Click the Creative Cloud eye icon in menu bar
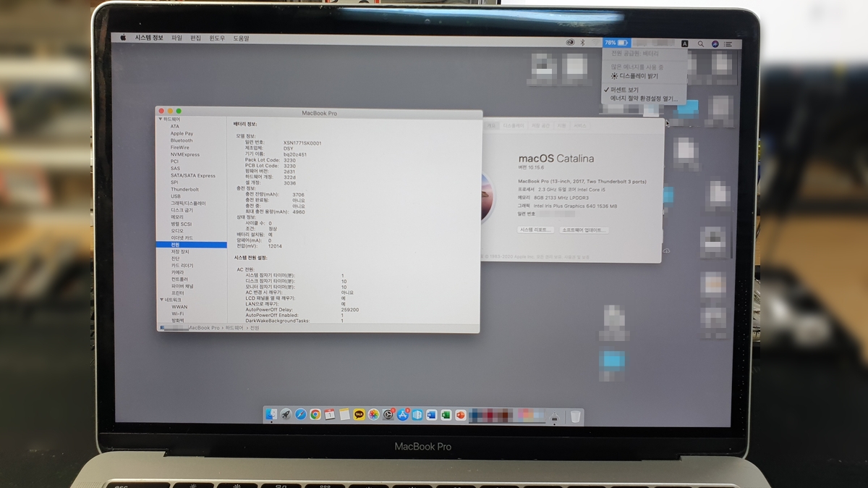The image size is (868, 488). coord(570,43)
